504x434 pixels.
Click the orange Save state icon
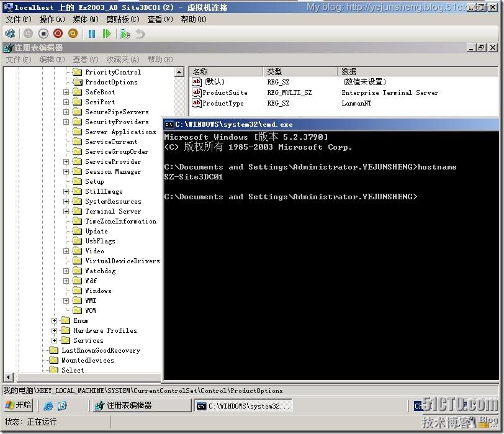[73, 34]
